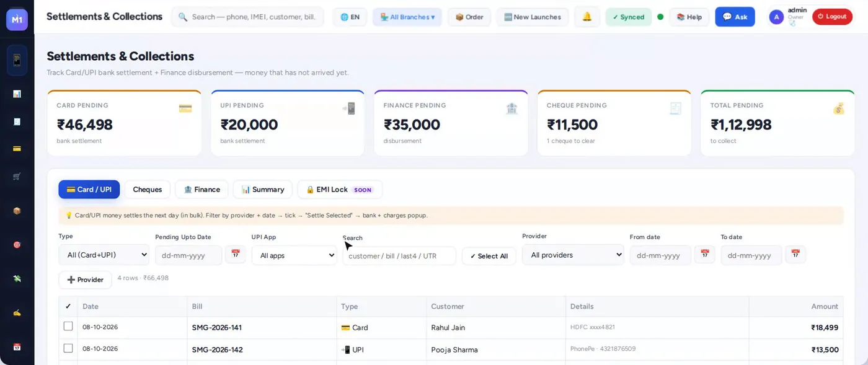Image resolution: width=868 pixels, height=365 pixels.
Task: Open the calendar sidebar icon
Action: [17, 347]
